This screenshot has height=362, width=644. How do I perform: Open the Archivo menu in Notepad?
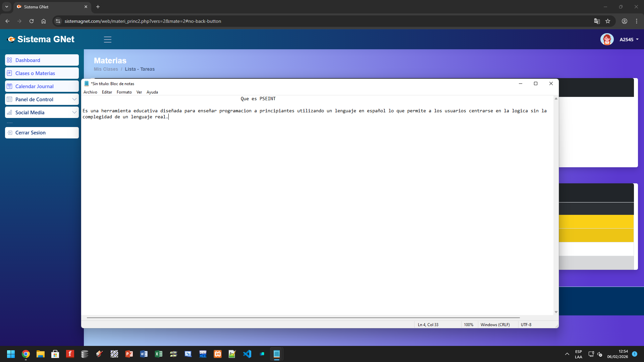pos(90,92)
